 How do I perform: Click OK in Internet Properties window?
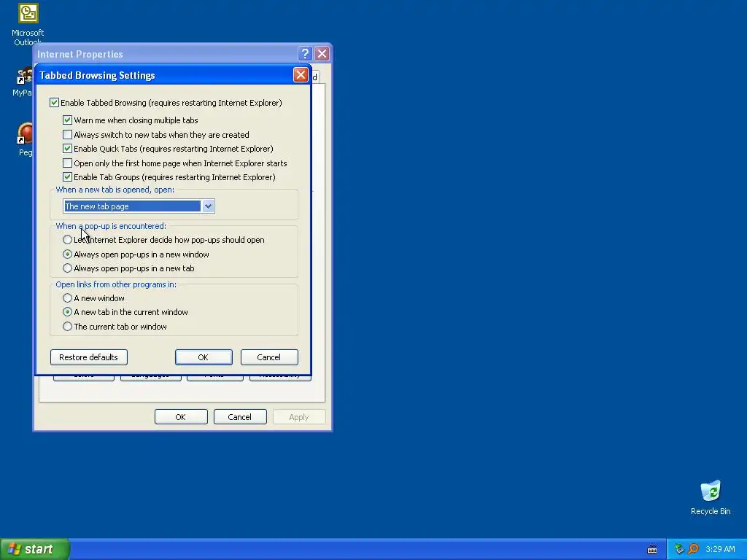point(181,416)
